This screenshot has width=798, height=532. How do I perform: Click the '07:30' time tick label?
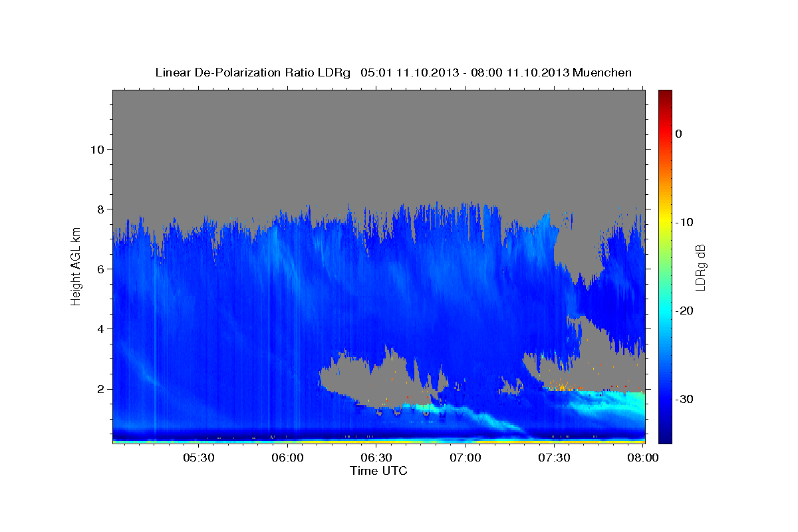click(x=554, y=458)
